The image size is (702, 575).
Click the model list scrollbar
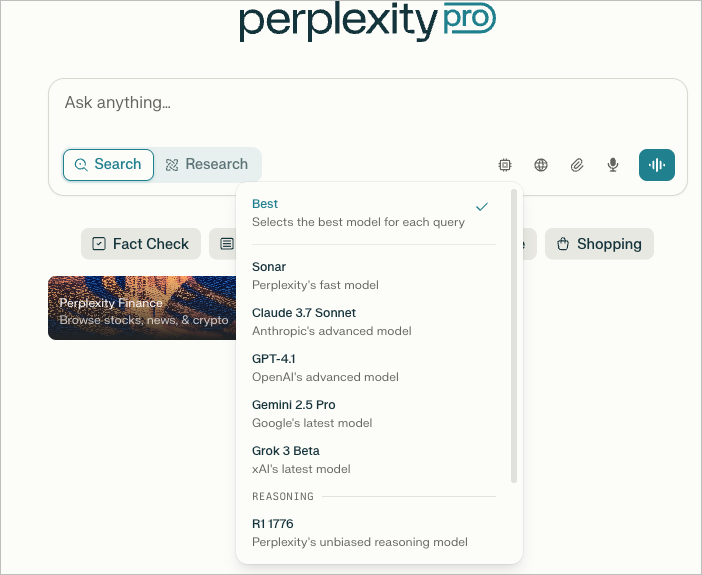click(514, 336)
